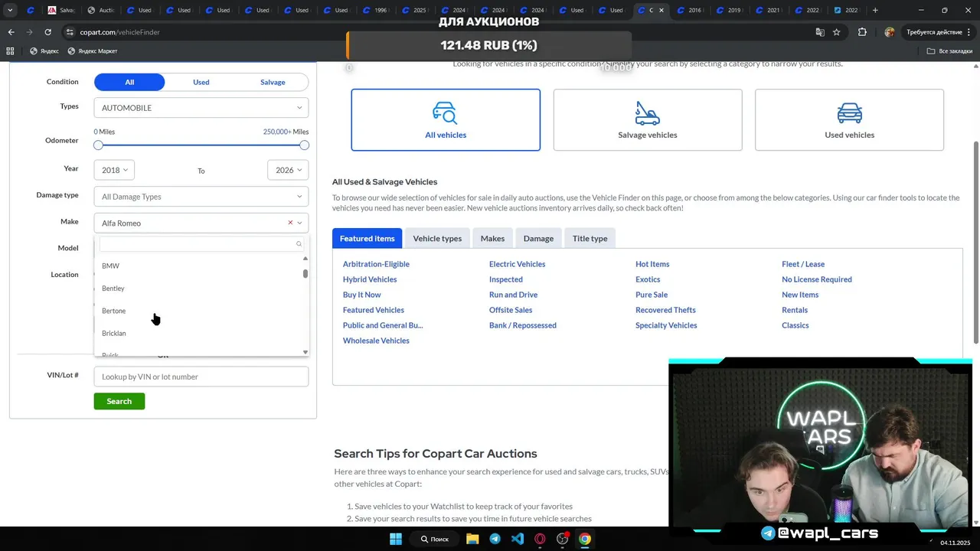
Task: Switch to the Vehicle types tab
Action: pos(437,238)
